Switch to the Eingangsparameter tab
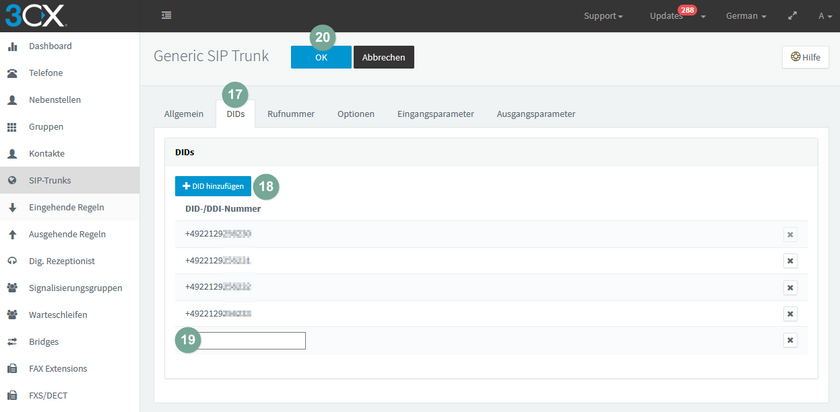 [436, 114]
